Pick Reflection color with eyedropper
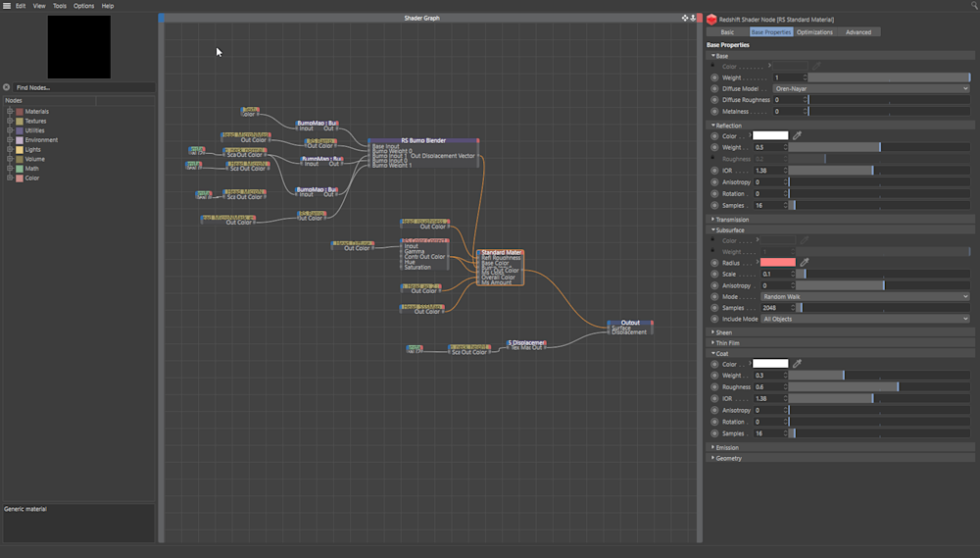Screen dimensions: 980x558 pos(797,135)
